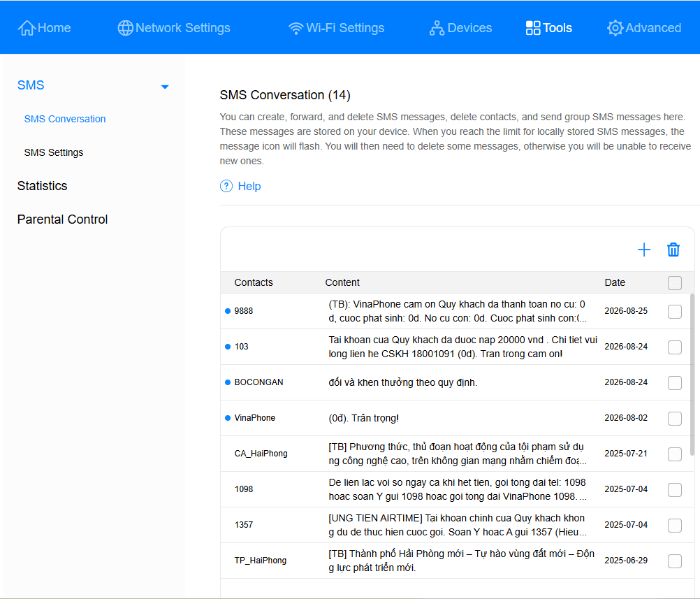Image resolution: width=700 pixels, height=599 pixels.
Task: Open the Home tab
Action: coord(44,28)
